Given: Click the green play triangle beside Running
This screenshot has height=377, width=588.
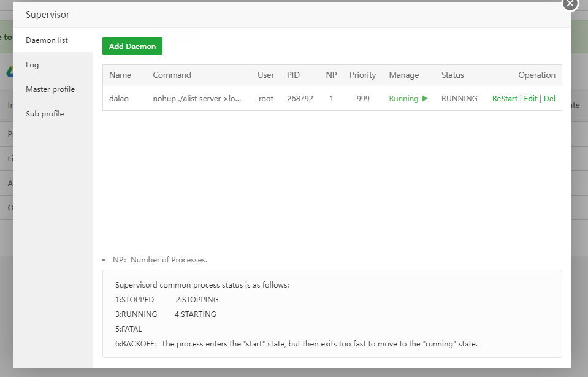Looking at the screenshot, I should point(425,99).
